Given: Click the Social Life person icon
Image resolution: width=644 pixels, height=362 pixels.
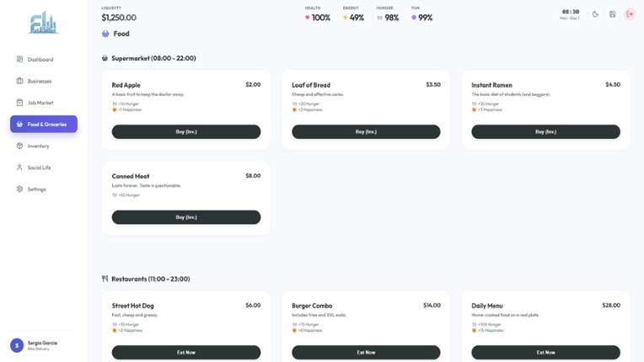Looking at the screenshot, I should coord(19,168).
